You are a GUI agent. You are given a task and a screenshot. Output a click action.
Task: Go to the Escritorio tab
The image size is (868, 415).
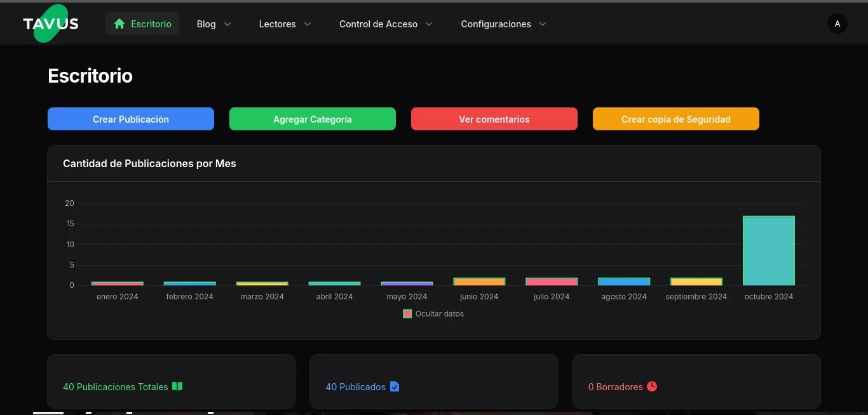[x=142, y=24]
